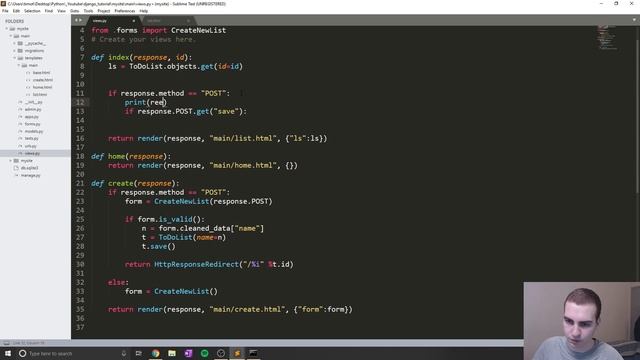Open the Selection menu
The height and width of the screenshot is (360, 640).
[x=32, y=11]
